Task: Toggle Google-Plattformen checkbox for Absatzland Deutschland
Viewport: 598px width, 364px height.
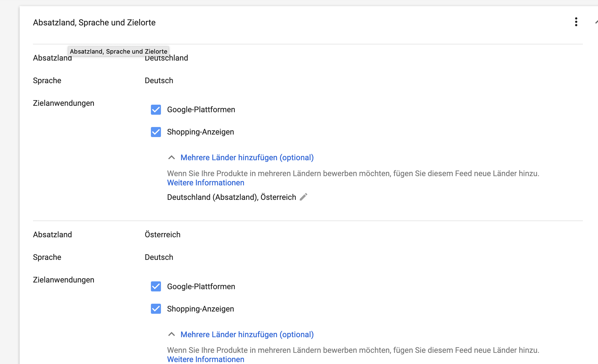Action: tap(156, 110)
